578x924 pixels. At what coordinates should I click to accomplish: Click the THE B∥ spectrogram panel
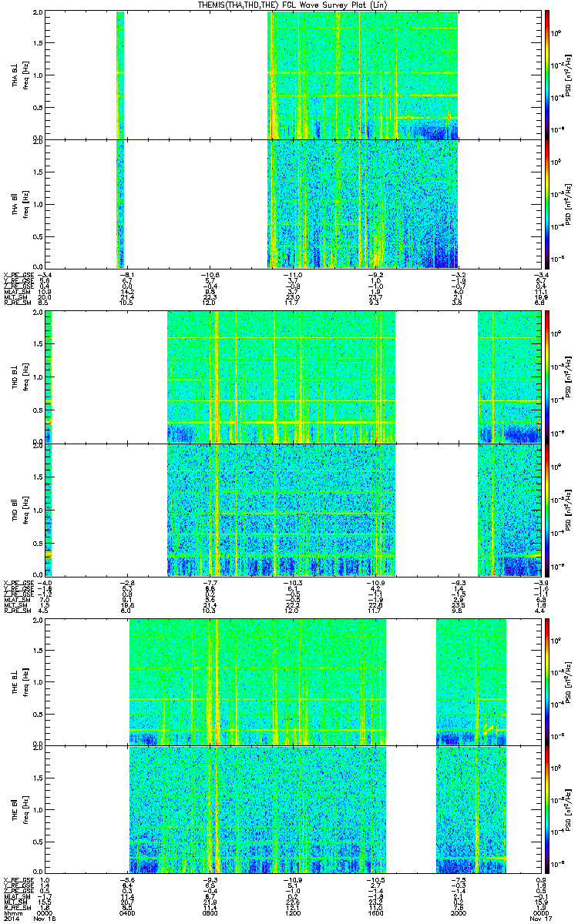pos(291,809)
